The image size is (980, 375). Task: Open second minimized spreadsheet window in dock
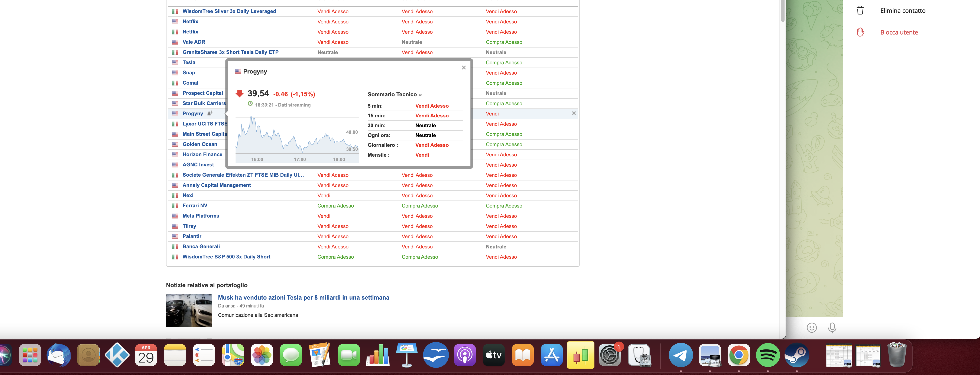coord(868,355)
